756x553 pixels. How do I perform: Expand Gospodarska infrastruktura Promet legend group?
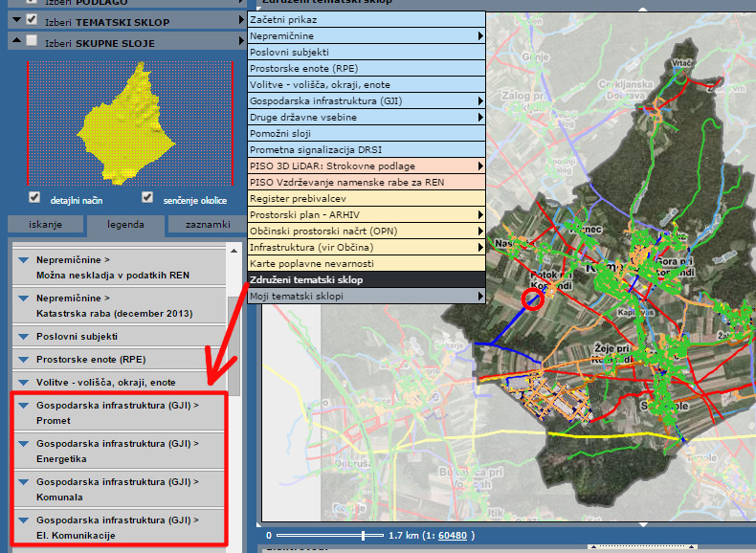(23, 405)
